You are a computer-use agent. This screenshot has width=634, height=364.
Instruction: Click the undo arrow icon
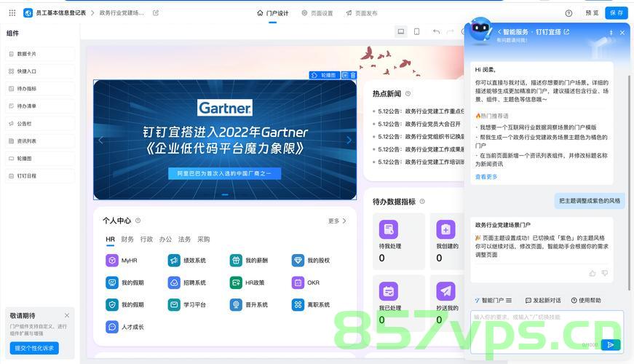pyautogui.click(x=436, y=31)
